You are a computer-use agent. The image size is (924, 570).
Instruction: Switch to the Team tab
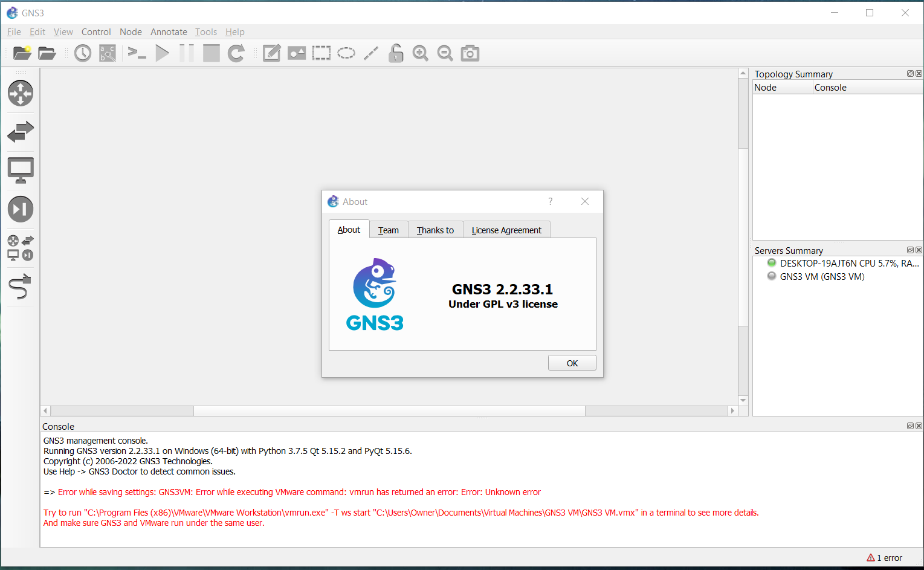coord(389,230)
